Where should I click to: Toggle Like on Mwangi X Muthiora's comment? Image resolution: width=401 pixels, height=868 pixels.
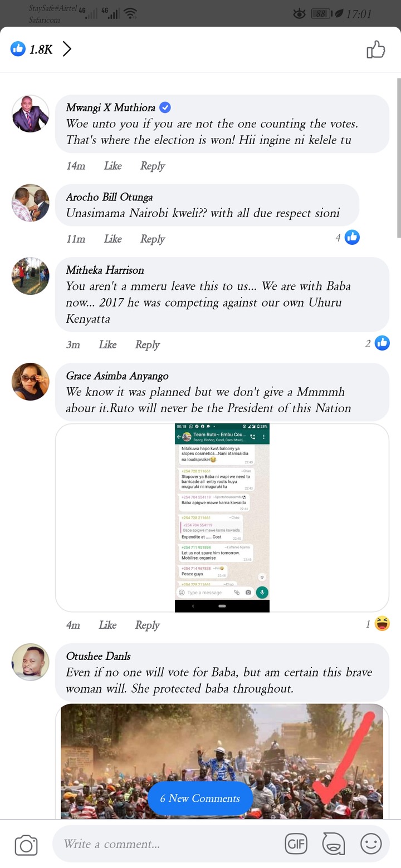[113, 166]
